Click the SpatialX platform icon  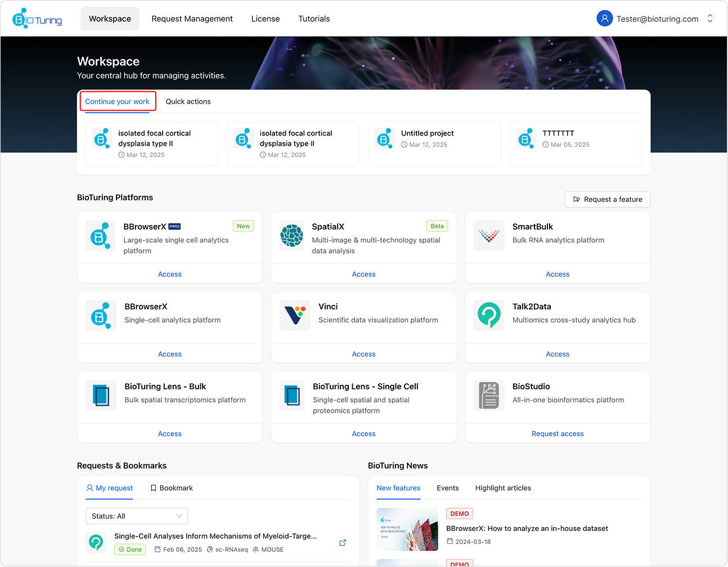coord(291,236)
